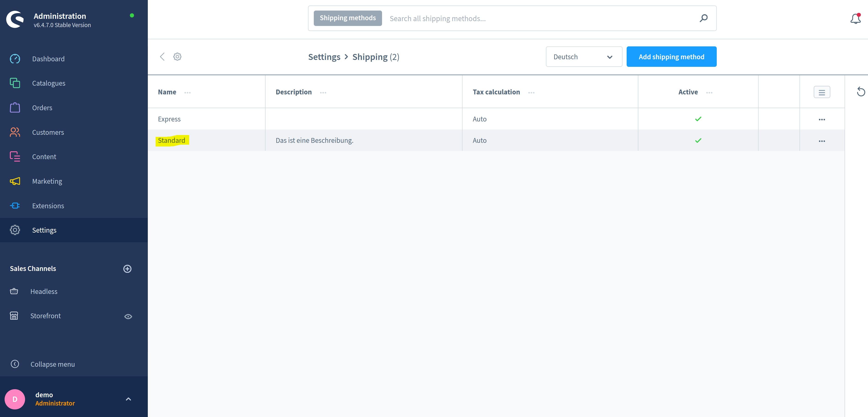The height and width of the screenshot is (417, 868).
Task: Click the Orders shopping bag icon
Action: 15,108
